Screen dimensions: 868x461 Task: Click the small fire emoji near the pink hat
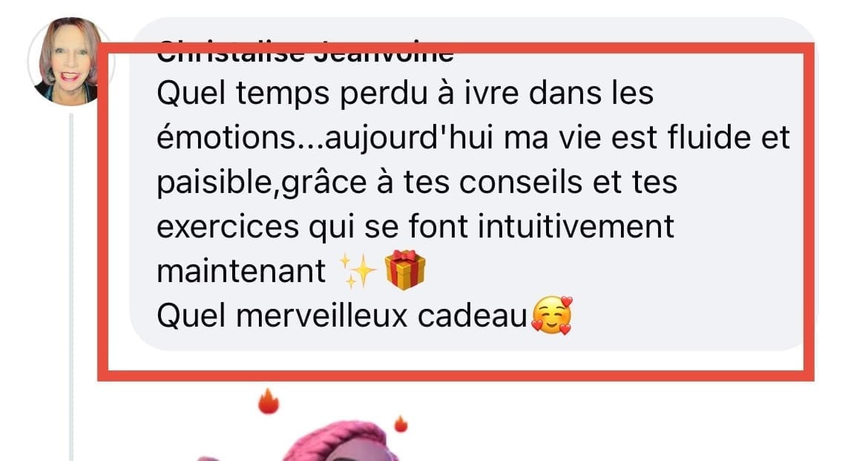(x=401, y=424)
